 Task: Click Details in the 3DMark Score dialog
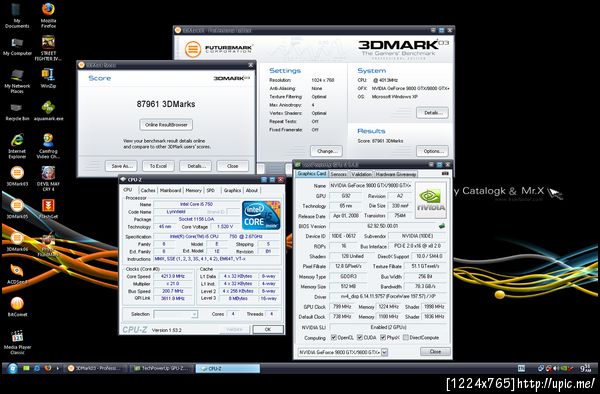pyautogui.click(x=196, y=166)
